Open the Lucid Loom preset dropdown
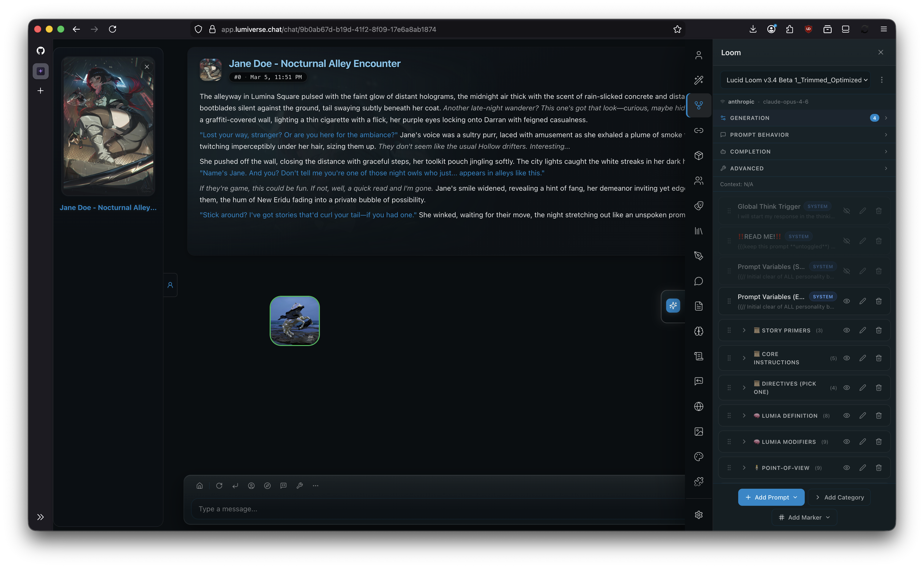 point(796,80)
